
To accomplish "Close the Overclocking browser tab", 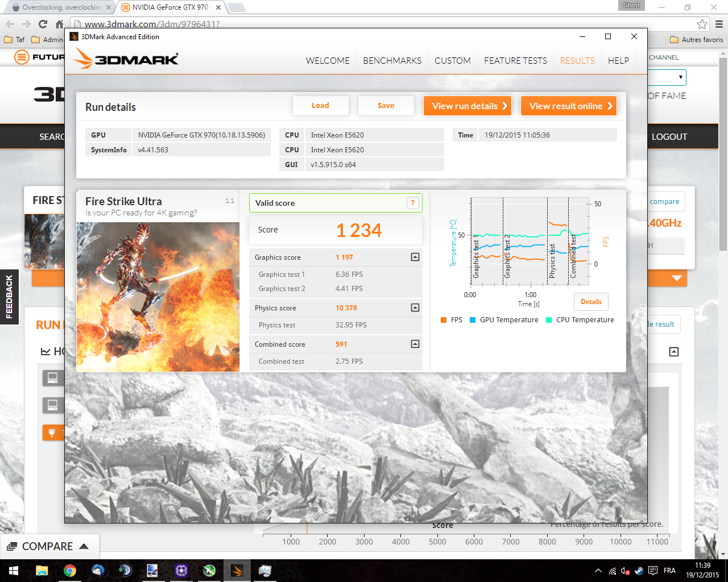I will coord(109,7).
